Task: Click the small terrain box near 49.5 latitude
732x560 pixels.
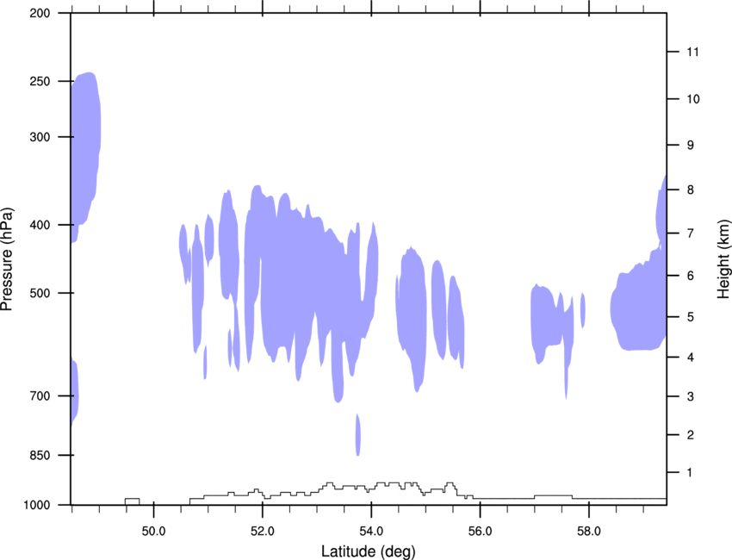Action: pos(132,501)
